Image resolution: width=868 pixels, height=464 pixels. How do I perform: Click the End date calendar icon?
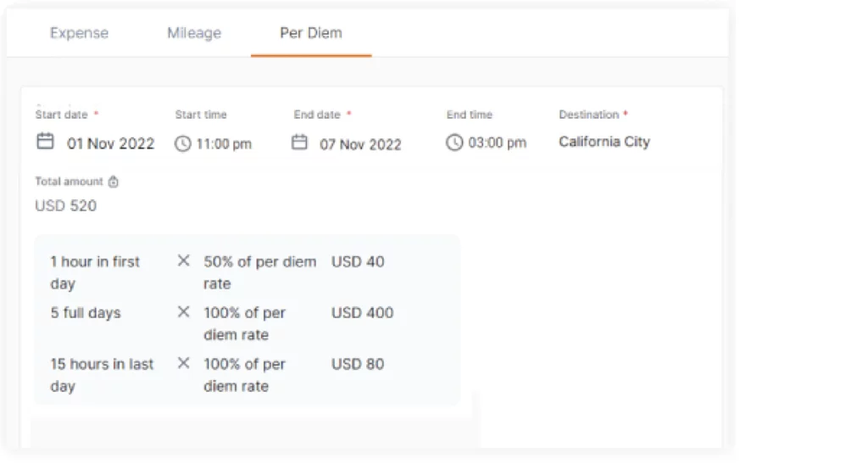click(299, 143)
